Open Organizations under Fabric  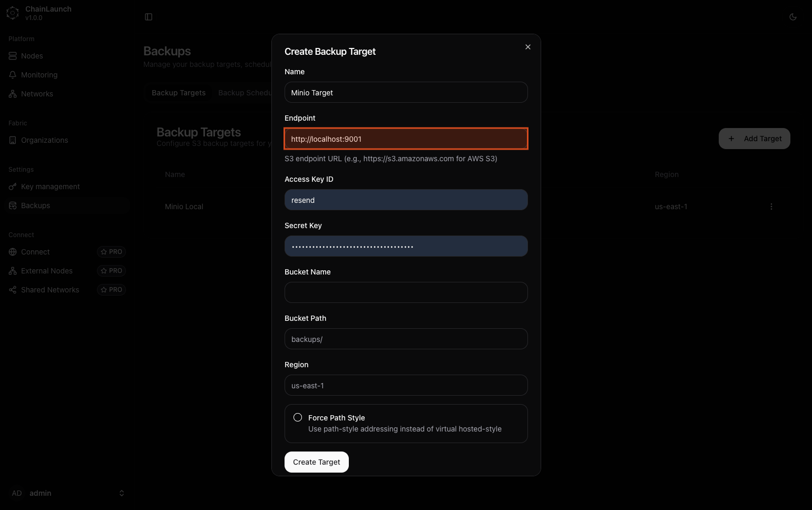tap(44, 140)
